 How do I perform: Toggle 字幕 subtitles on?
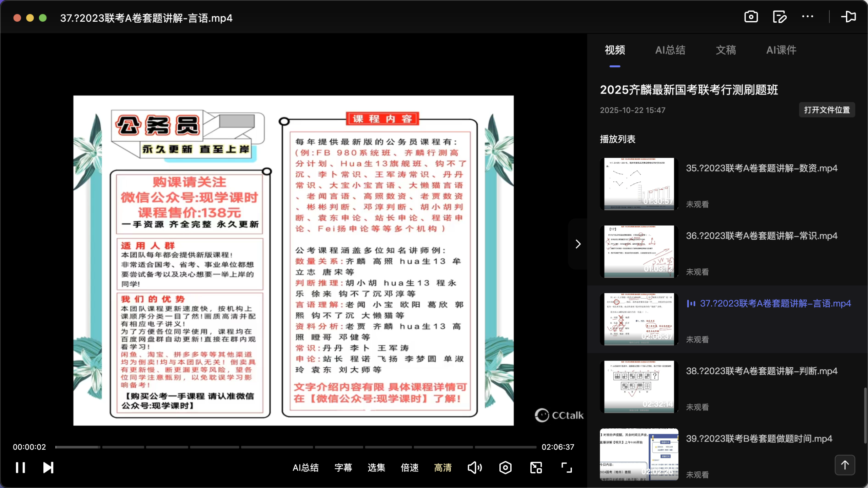click(x=343, y=468)
